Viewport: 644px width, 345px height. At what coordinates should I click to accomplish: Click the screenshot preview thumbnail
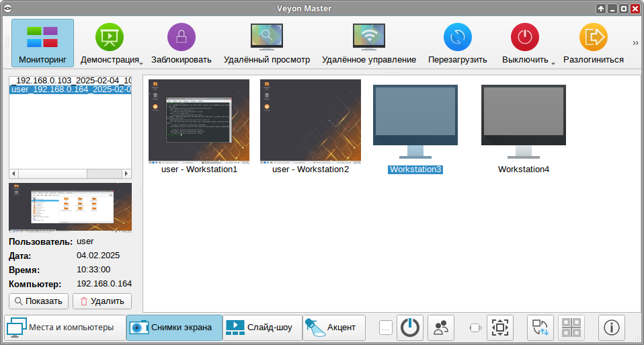point(70,206)
